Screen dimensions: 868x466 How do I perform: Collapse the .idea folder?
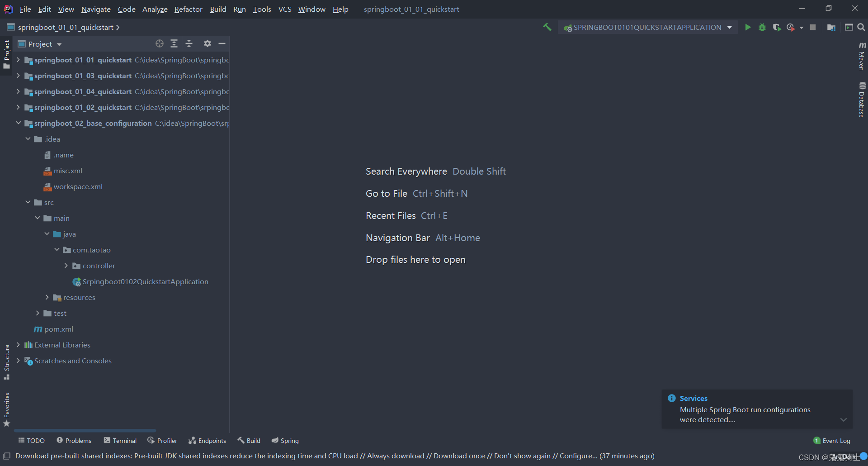pos(28,139)
